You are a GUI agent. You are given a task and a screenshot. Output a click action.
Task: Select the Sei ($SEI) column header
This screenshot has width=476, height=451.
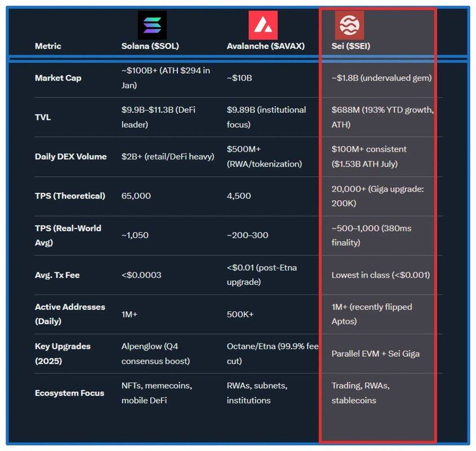point(351,46)
